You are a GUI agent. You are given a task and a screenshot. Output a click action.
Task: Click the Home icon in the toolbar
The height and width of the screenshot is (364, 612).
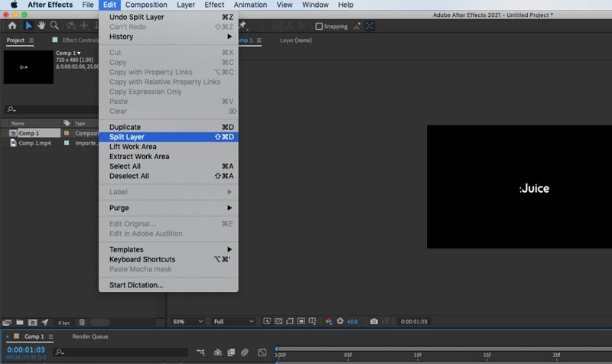12,26
